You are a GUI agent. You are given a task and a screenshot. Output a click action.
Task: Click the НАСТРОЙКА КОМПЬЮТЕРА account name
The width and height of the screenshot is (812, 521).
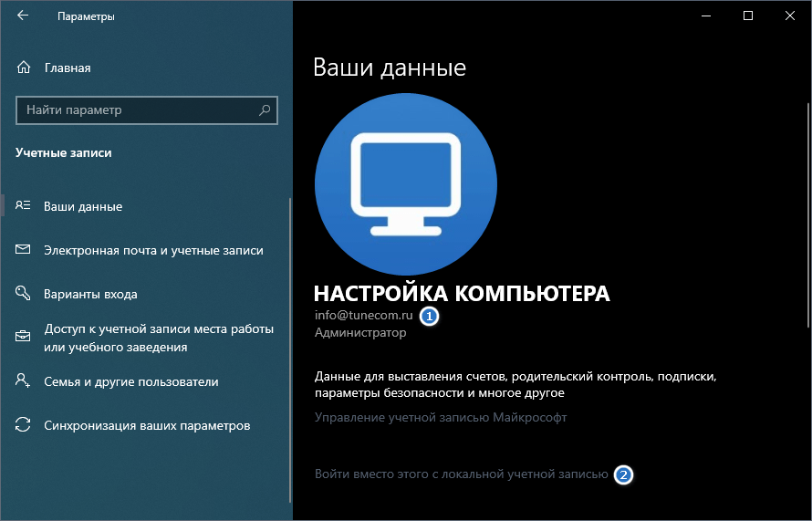pyautogui.click(x=462, y=293)
